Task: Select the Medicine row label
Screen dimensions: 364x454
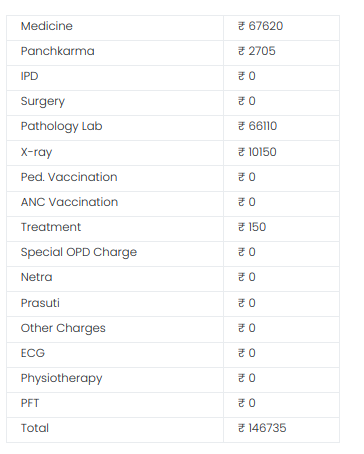Action: (x=47, y=26)
